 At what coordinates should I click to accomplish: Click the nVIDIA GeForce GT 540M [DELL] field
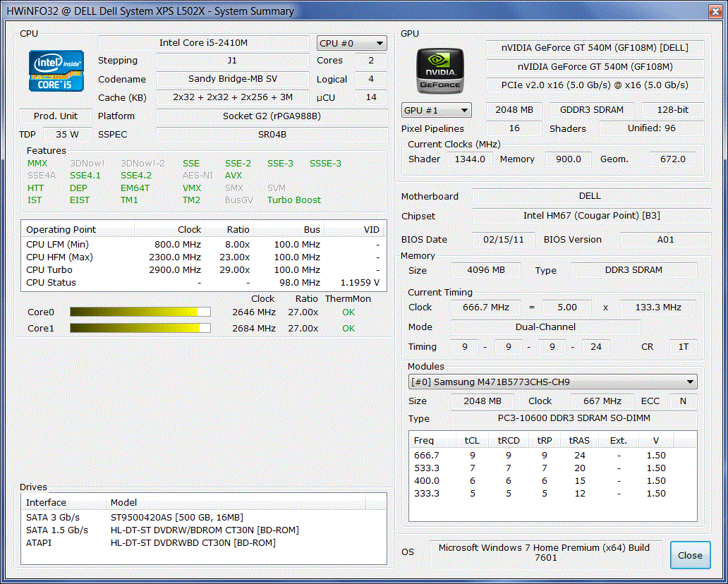(x=595, y=48)
